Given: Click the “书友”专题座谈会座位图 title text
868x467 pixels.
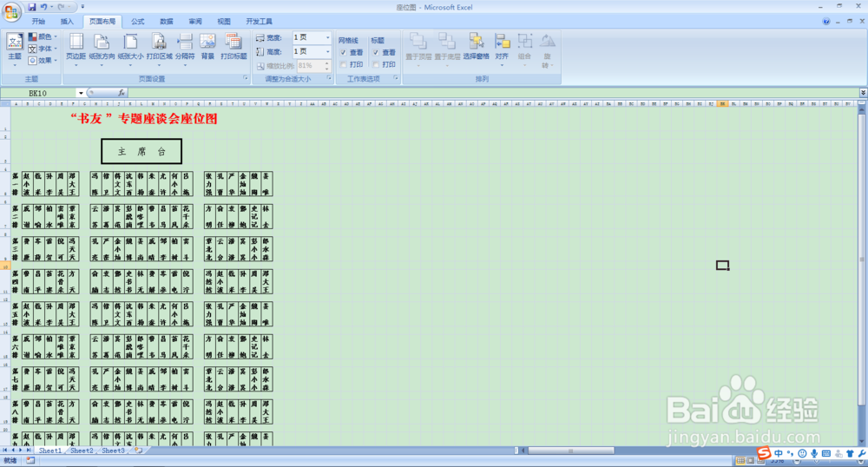Looking at the screenshot, I should (144, 118).
